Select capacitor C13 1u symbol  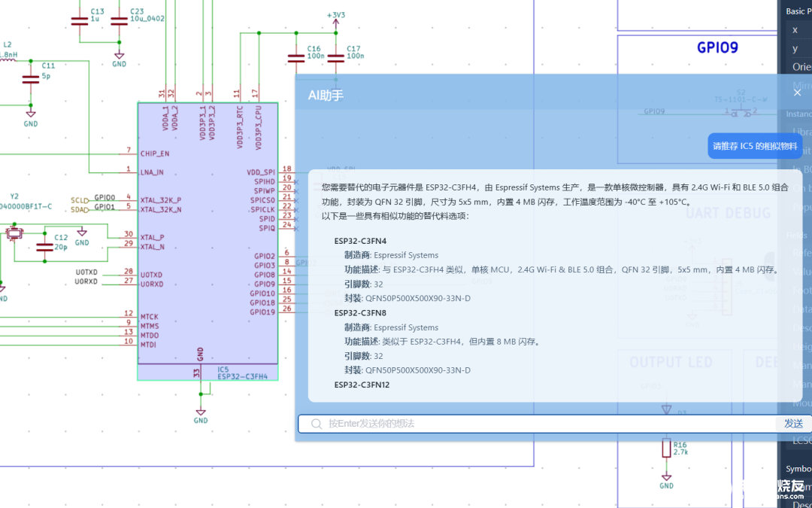coord(79,21)
